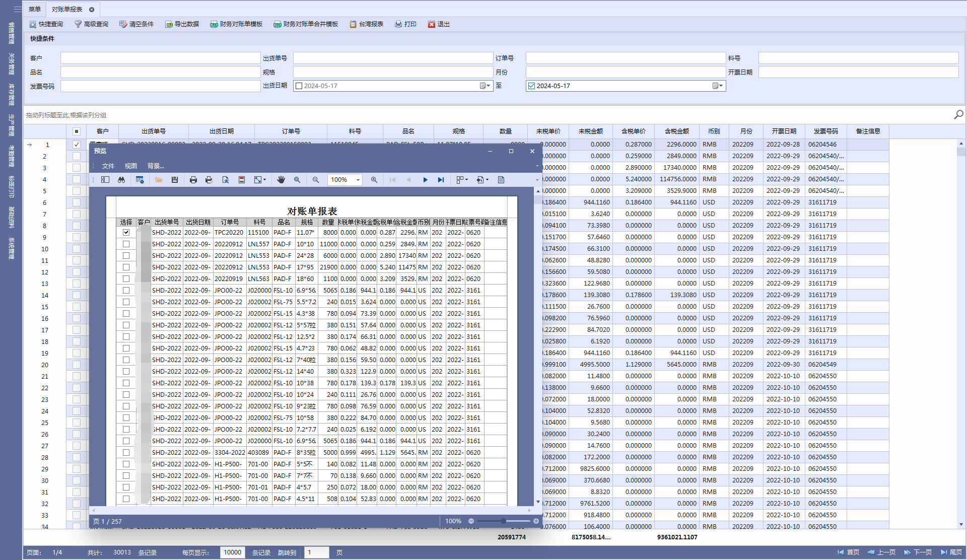Go to 下一页 next page

pyautogui.click(x=918, y=552)
